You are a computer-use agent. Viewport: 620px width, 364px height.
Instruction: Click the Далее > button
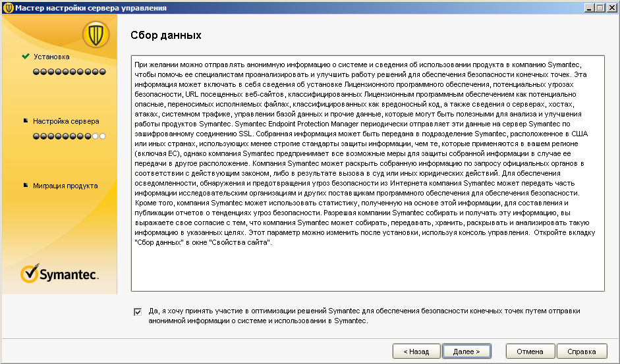pyautogui.click(x=466, y=351)
